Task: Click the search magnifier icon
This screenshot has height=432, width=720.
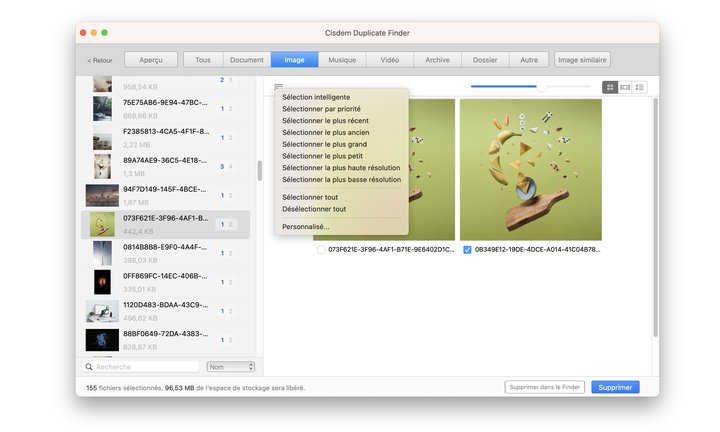Action: 89,367
